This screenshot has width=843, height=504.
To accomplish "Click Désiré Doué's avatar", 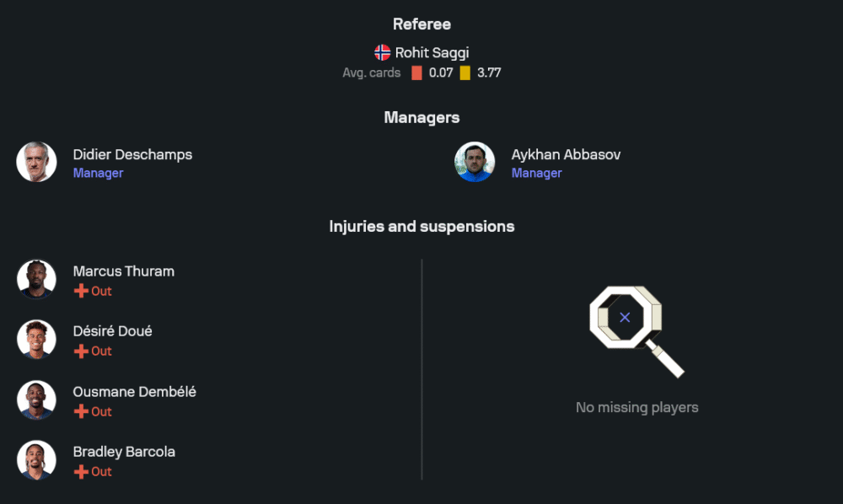I will pyautogui.click(x=36, y=339).
